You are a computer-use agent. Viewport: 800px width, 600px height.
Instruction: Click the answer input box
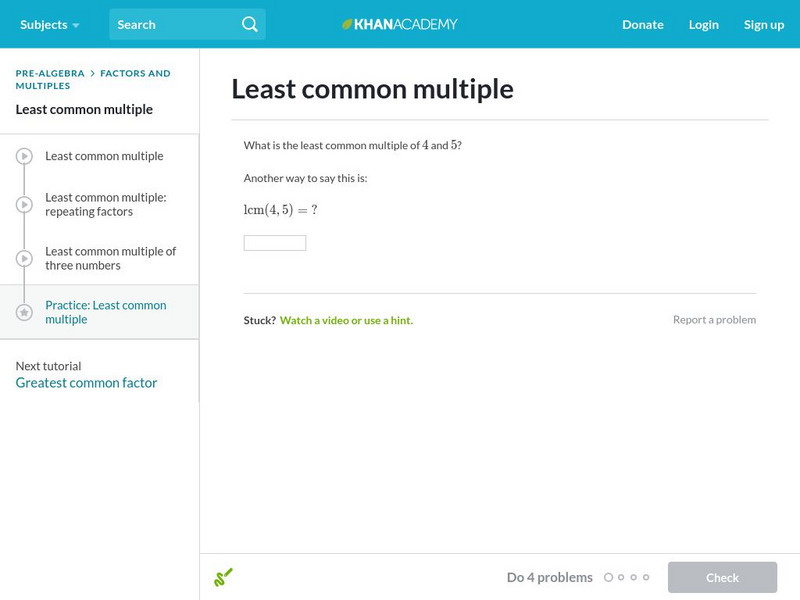click(x=275, y=243)
